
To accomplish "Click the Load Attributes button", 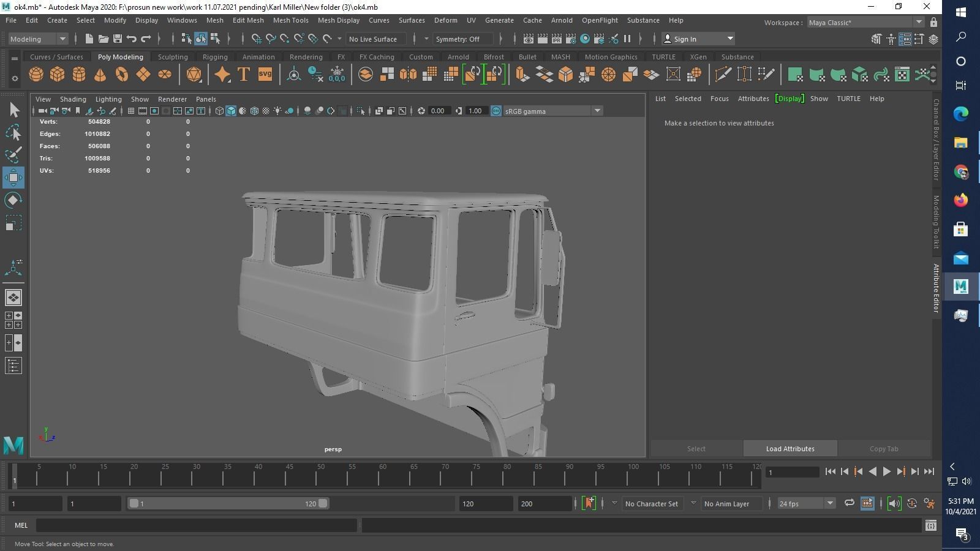I will click(790, 449).
